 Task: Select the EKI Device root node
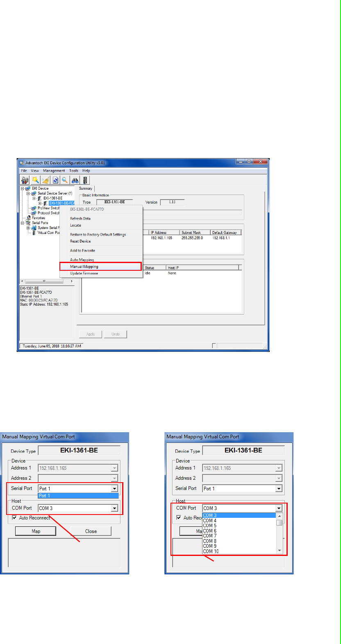[40, 188]
